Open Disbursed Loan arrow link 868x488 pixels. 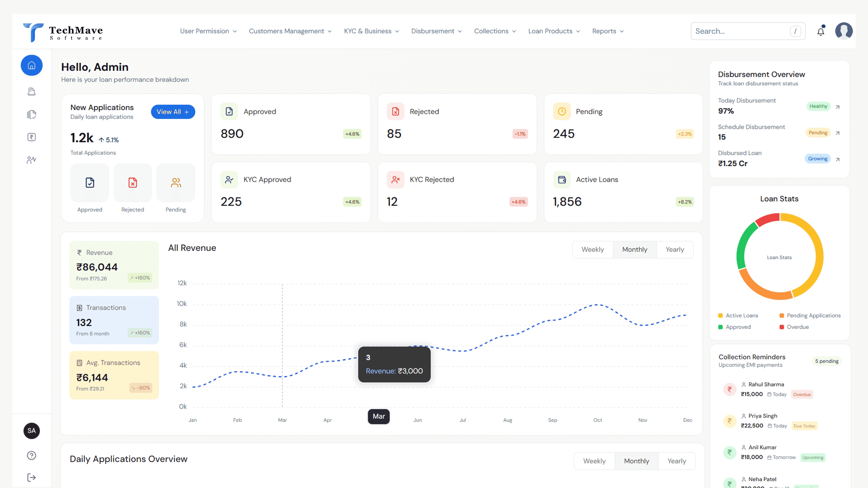pyautogui.click(x=837, y=160)
